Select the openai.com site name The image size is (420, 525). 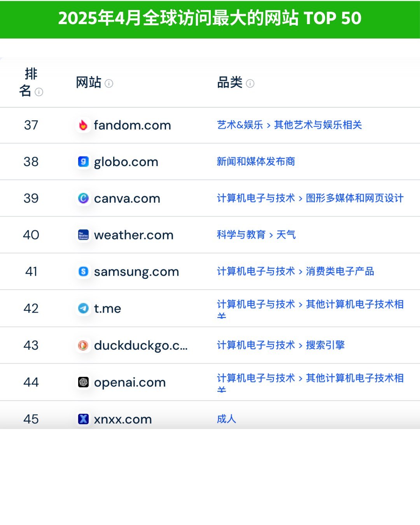click(129, 383)
